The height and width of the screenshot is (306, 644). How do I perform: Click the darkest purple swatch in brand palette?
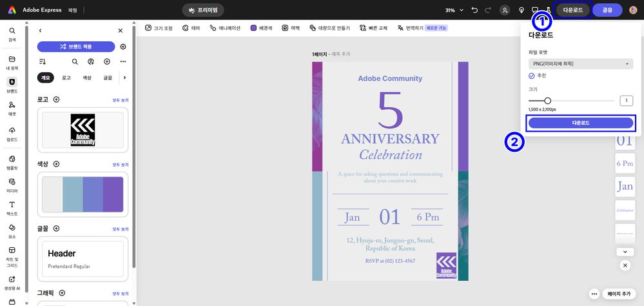tap(113, 194)
